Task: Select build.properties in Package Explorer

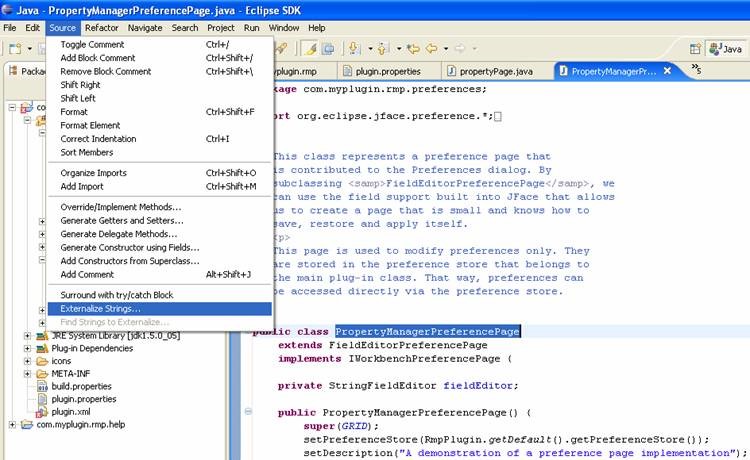Action: (81, 386)
